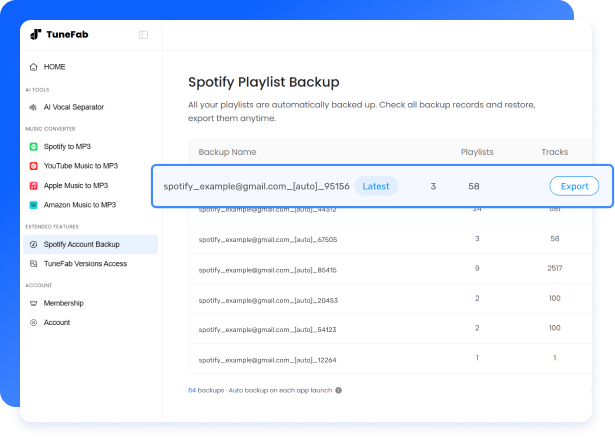Click the Account user icon
The height and width of the screenshot is (438, 615).
click(x=34, y=322)
